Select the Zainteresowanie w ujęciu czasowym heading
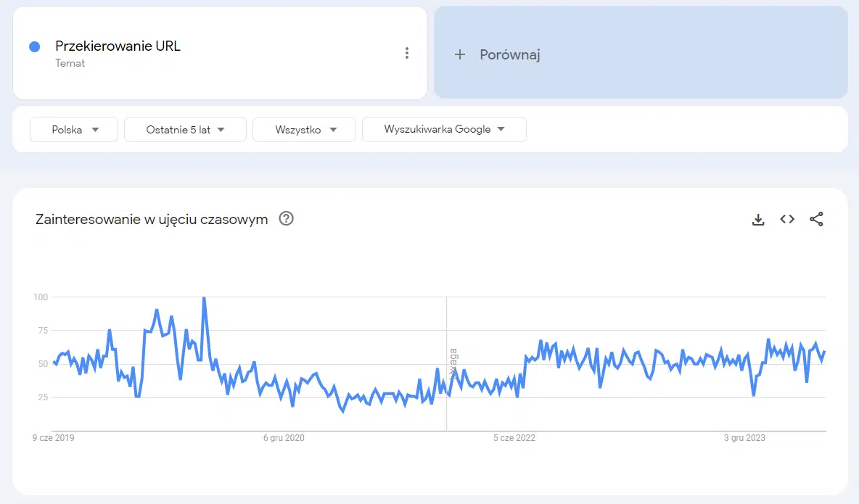 (x=152, y=219)
